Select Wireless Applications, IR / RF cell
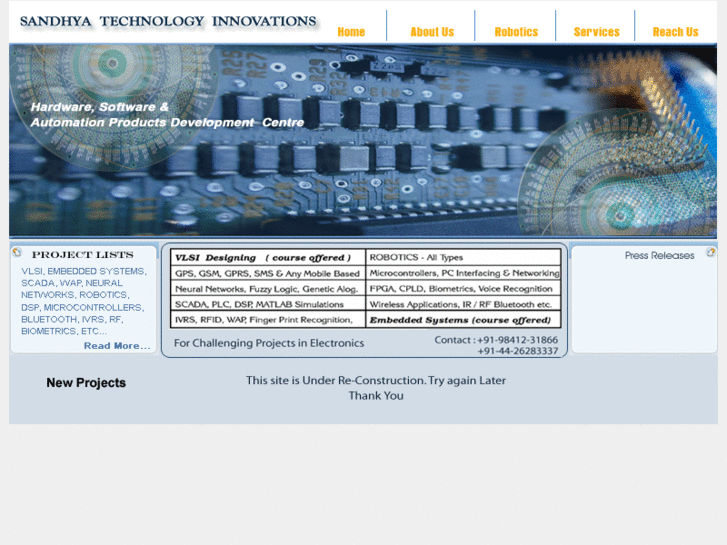This screenshot has height=545, width=727. (463, 304)
